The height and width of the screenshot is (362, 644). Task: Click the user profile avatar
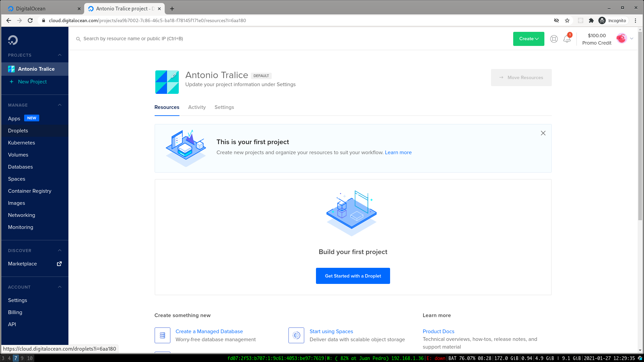[x=621, y=39]
